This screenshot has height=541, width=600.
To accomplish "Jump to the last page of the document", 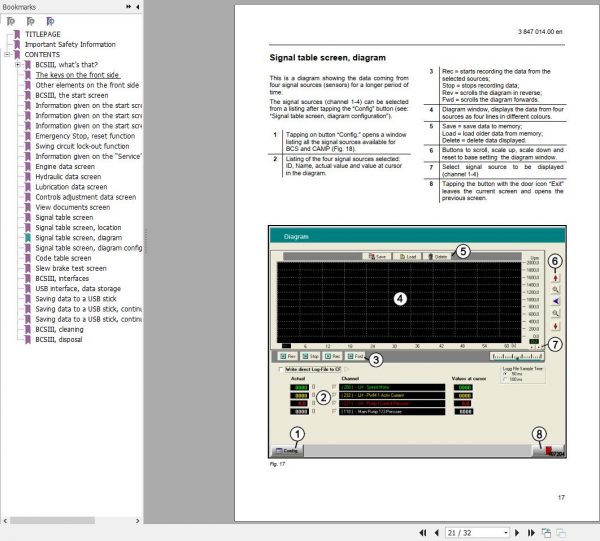I will tap(531, 533).
